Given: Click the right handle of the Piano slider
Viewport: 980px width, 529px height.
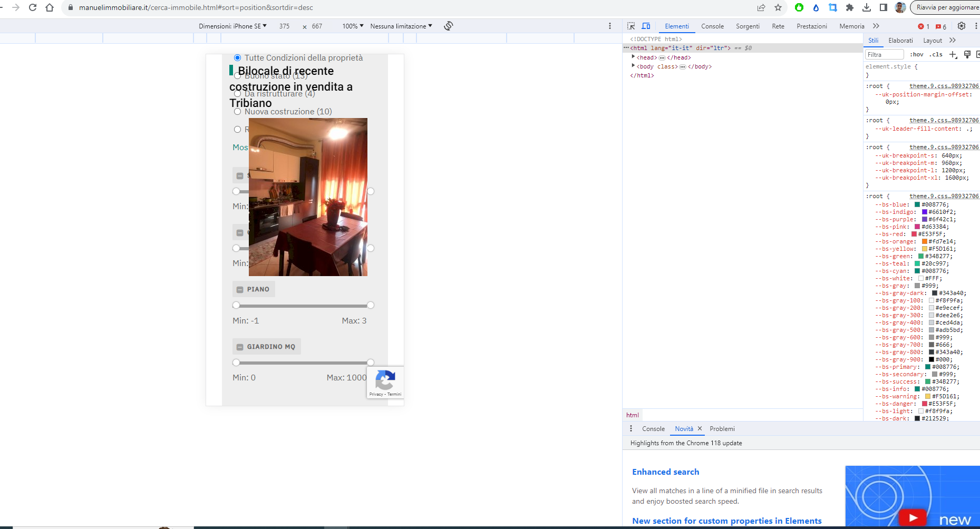Looking at the screenshot, I should 371,305.
